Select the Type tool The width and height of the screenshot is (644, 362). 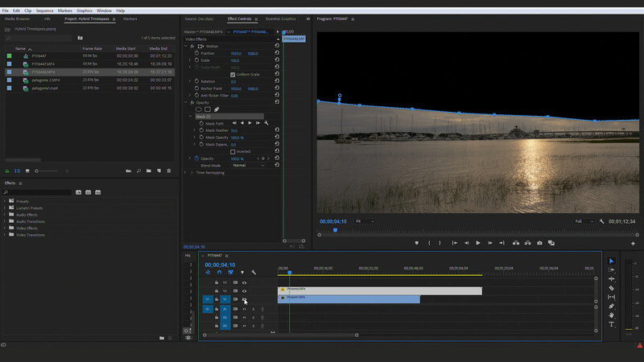[611, 324]
